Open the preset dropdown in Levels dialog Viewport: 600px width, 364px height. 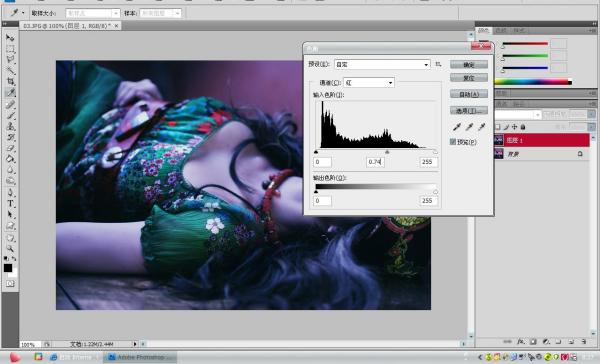click(x=382, y=65)
